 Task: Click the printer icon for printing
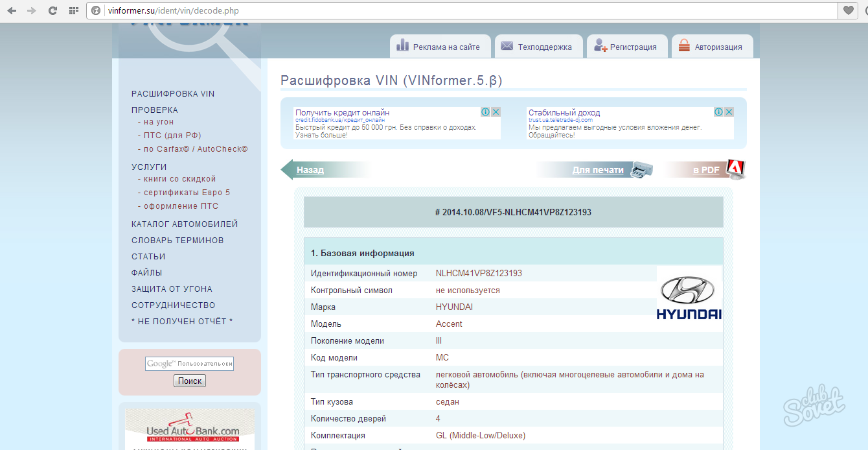pyautogui.click(x=642, y=169)
